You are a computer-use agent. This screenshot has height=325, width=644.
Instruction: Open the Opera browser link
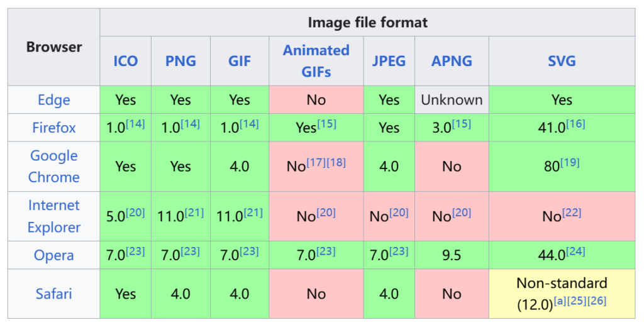(x=54, y=255)
